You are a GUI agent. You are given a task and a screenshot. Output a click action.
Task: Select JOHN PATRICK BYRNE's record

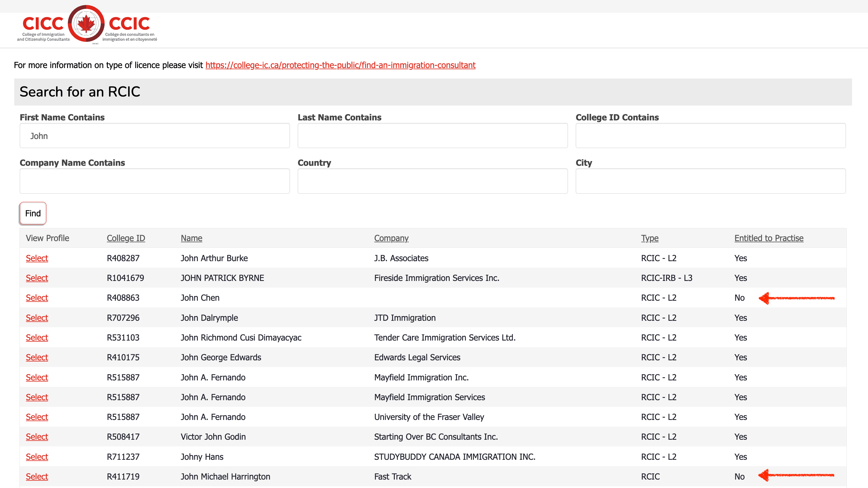pos(37,278)
